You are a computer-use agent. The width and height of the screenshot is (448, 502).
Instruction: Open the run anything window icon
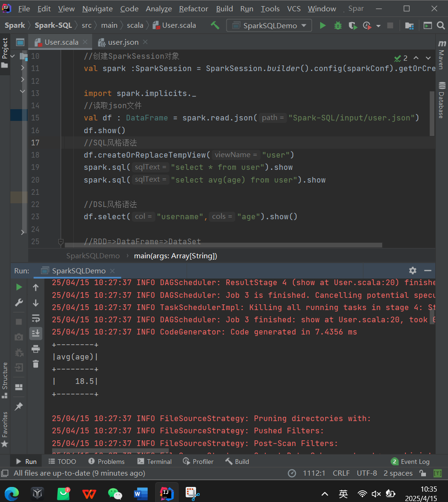tap(427, 25)
